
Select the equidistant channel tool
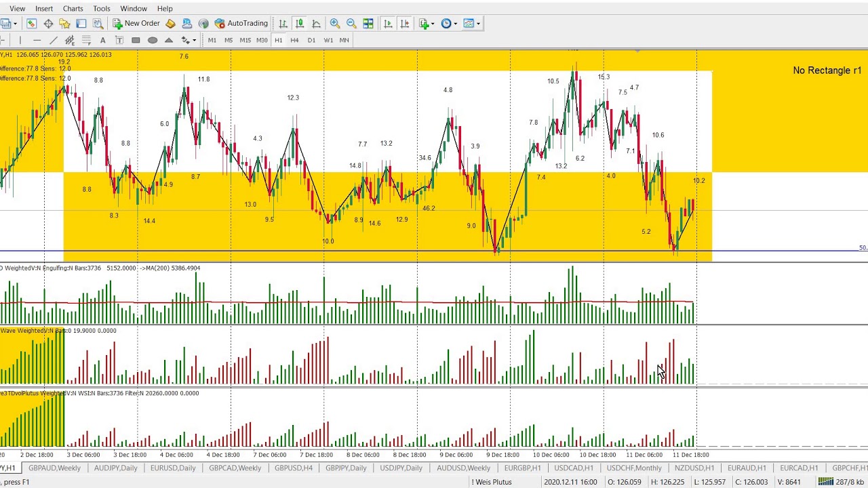pos(70,40)
